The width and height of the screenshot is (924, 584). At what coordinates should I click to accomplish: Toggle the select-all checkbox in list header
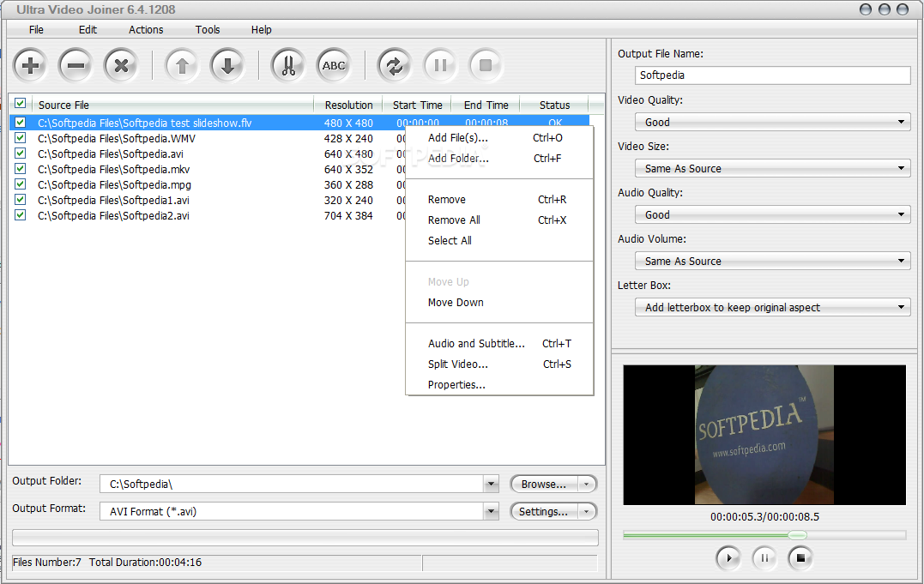[x=20, y=103]
